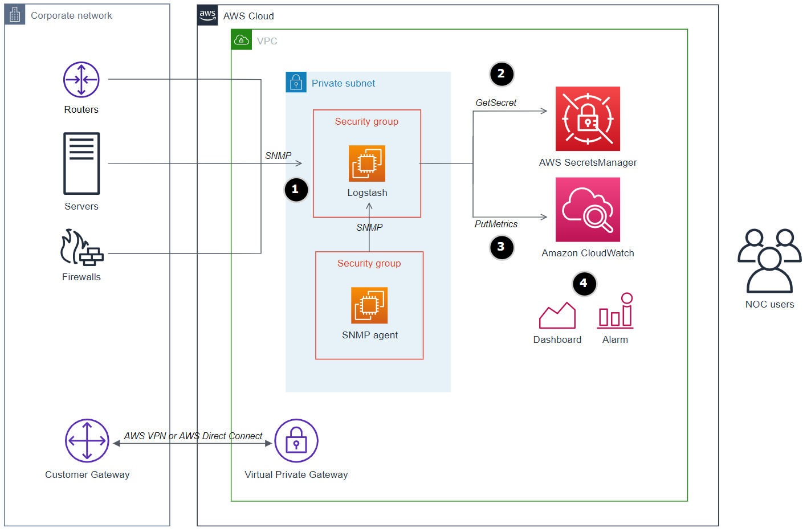807x532 pixels.
Task: Click the Routers icon in Corporate network
Action: click(81, 80)
